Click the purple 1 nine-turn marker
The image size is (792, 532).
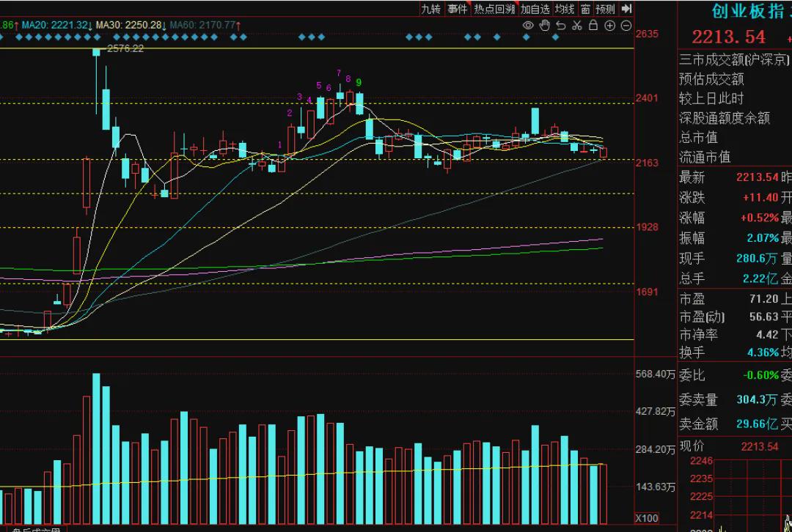pyautogui.click(x=279, y=144)
